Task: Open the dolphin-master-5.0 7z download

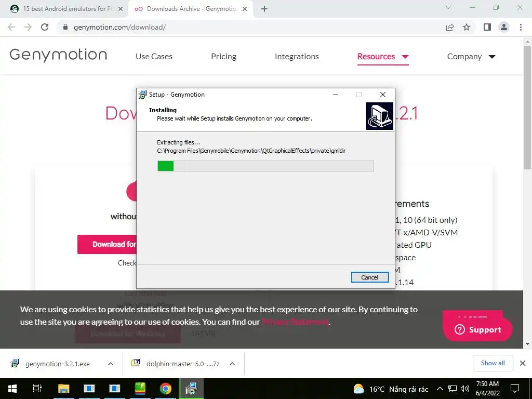Action: point(177,364)
